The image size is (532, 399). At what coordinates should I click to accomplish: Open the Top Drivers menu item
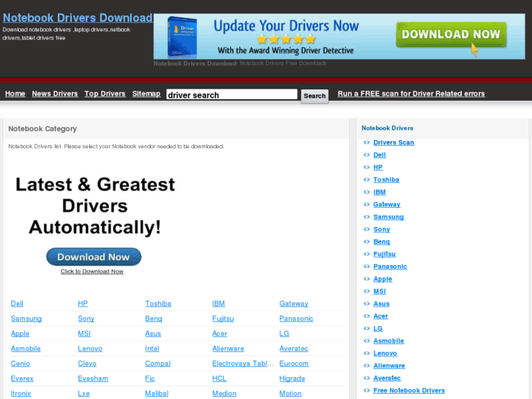pos(105,94)
